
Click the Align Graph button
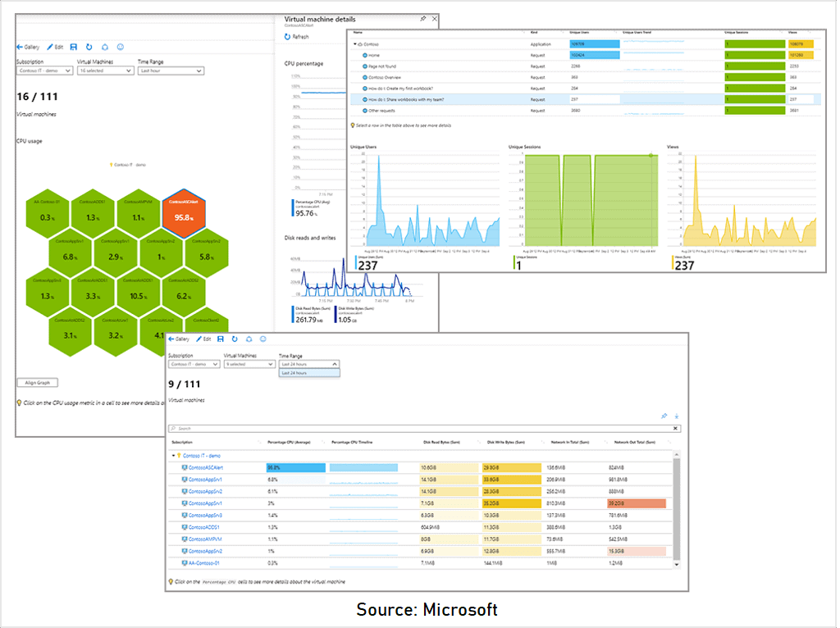[x=38, y=383]
